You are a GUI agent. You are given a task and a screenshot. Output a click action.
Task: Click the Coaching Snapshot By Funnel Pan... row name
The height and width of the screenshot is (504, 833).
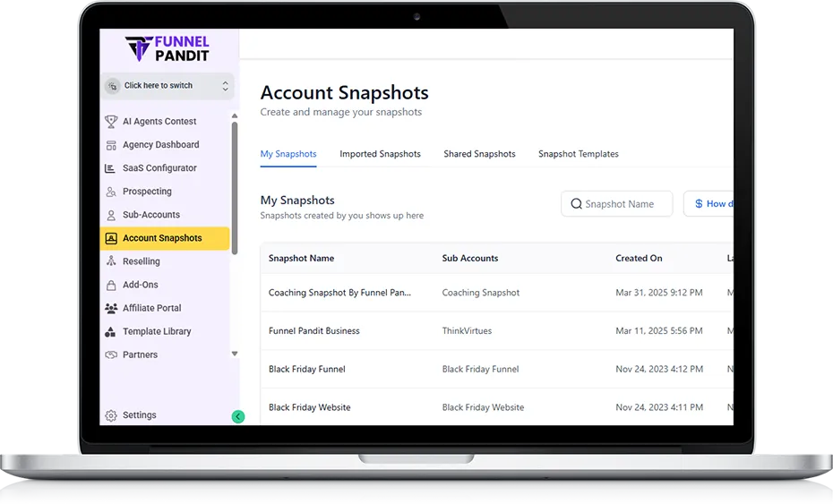[x=339, y=293]
